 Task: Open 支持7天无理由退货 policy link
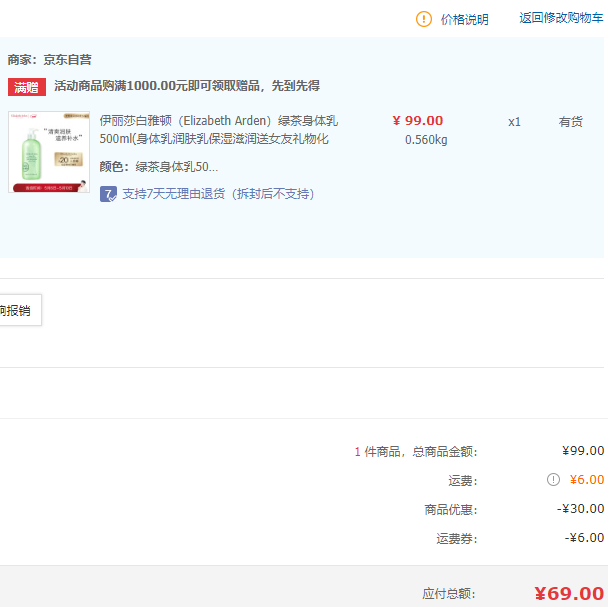pos(218,194)
